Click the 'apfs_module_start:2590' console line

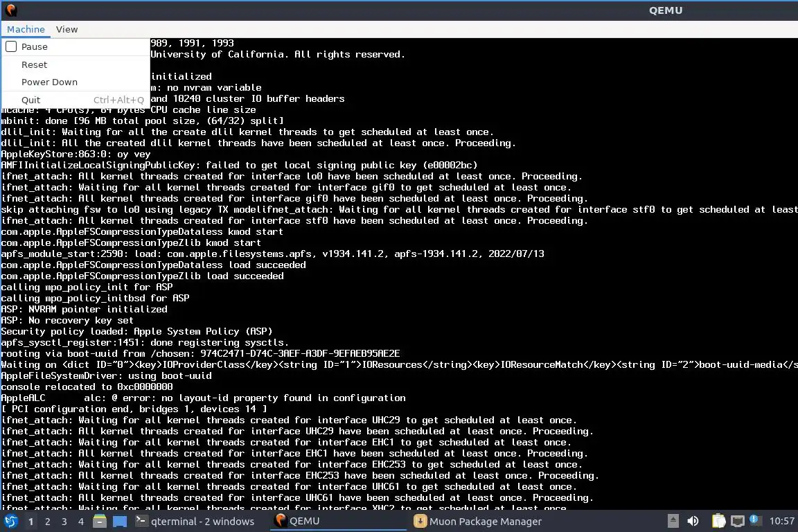pos(273,254)
